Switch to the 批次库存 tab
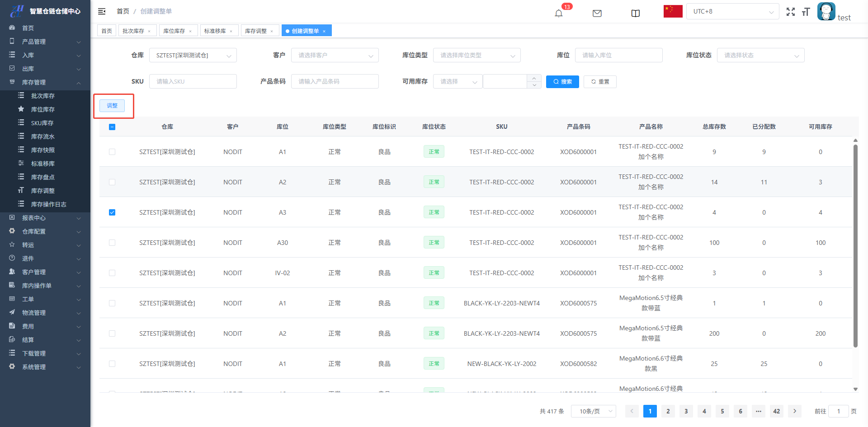This screenshot has height=427, width=868. tap(133, 31)
